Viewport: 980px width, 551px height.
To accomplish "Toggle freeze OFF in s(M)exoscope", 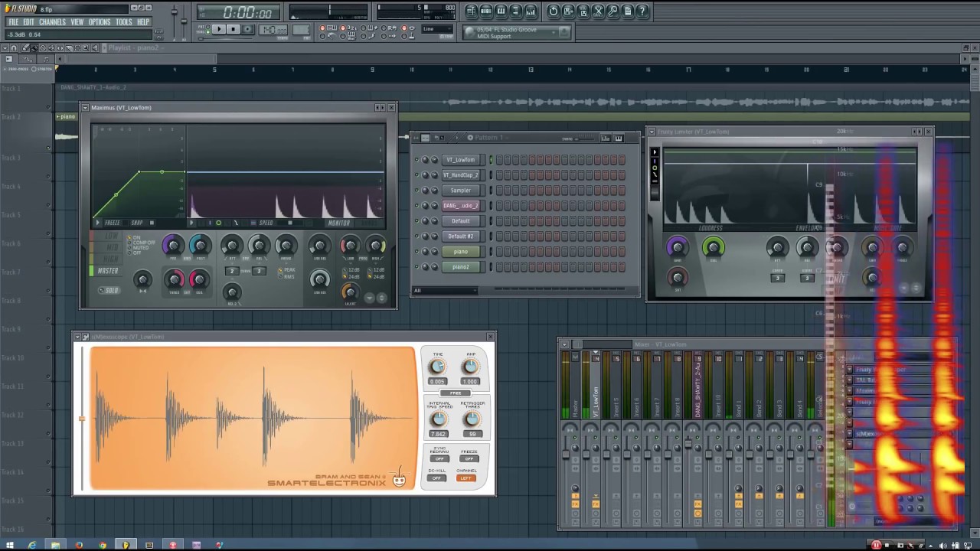I will point(469,459).
